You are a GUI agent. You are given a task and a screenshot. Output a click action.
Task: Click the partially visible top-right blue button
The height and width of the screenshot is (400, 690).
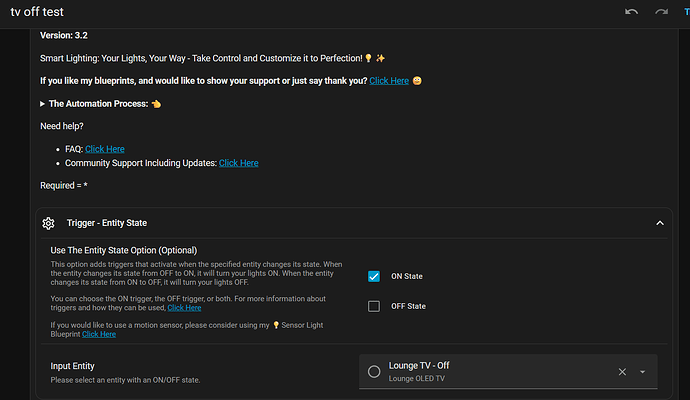[686, 11]
